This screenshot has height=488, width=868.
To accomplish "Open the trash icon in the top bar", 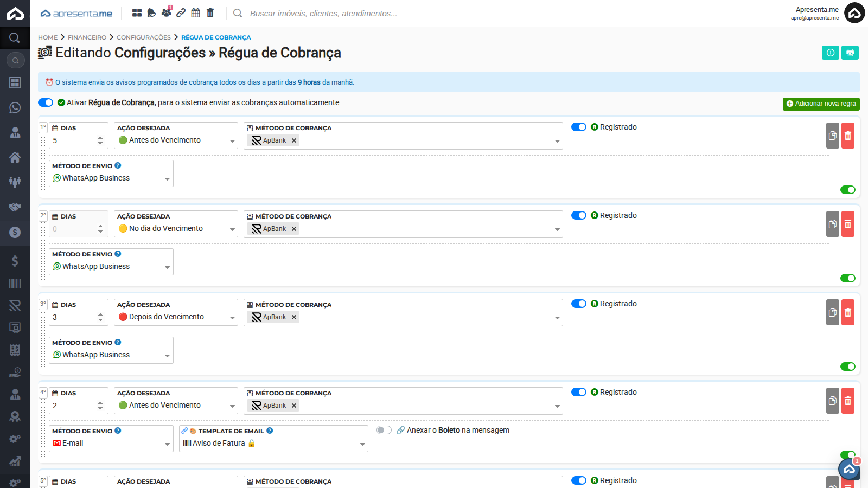I will pos(210,12).
